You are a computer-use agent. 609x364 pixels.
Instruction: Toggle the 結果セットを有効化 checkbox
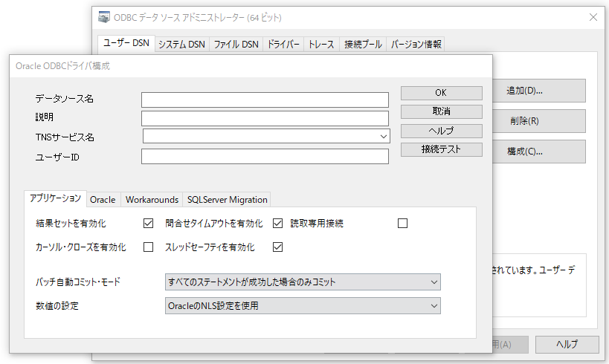(148, 223)
